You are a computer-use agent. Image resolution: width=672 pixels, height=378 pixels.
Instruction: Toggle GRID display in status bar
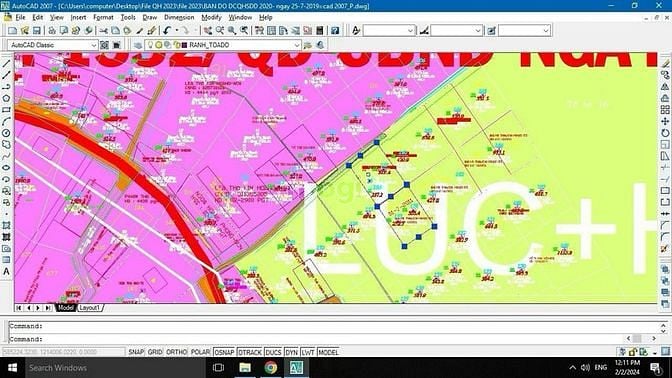[155, 352]
